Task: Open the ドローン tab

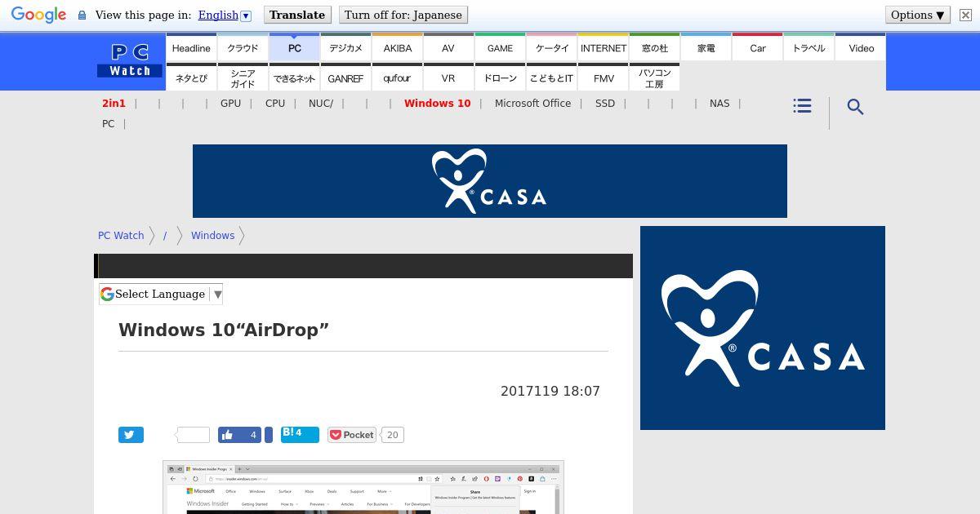Action: click(500, 78)
